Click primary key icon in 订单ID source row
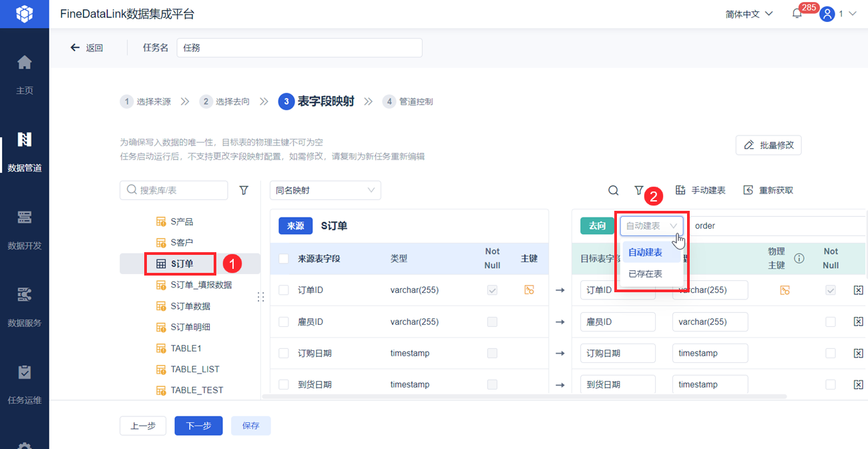The image size is (868, 449). [x=529, y=290]
